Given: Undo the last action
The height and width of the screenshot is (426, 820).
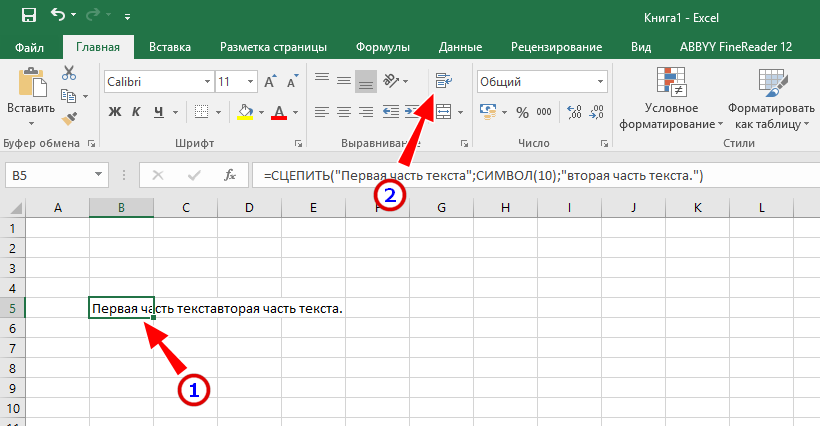Looking at the screenshot, I should 58,15.
